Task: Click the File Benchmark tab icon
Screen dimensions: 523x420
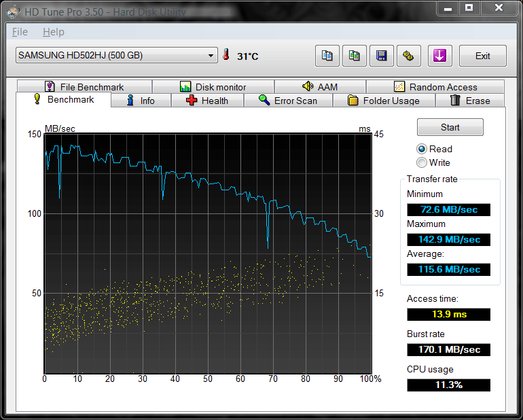Action: (x=50, y=86)
